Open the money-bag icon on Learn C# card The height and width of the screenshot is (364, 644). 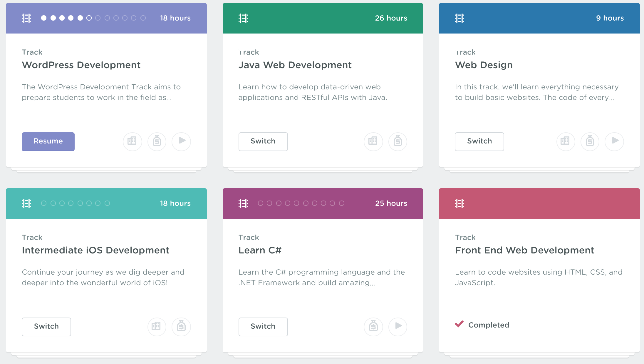373,327
